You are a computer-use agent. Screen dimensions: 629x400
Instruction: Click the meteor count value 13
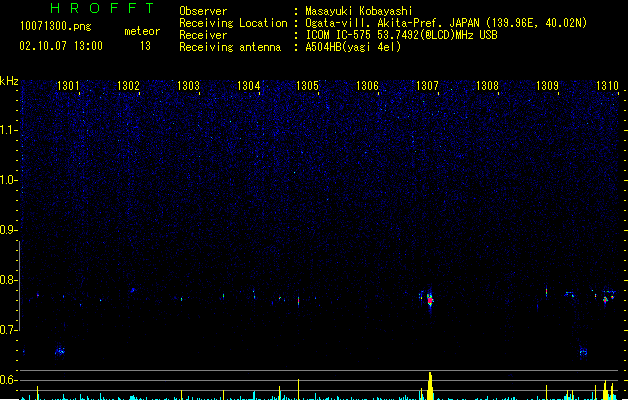pyautogui.click(x=145, y=46)
